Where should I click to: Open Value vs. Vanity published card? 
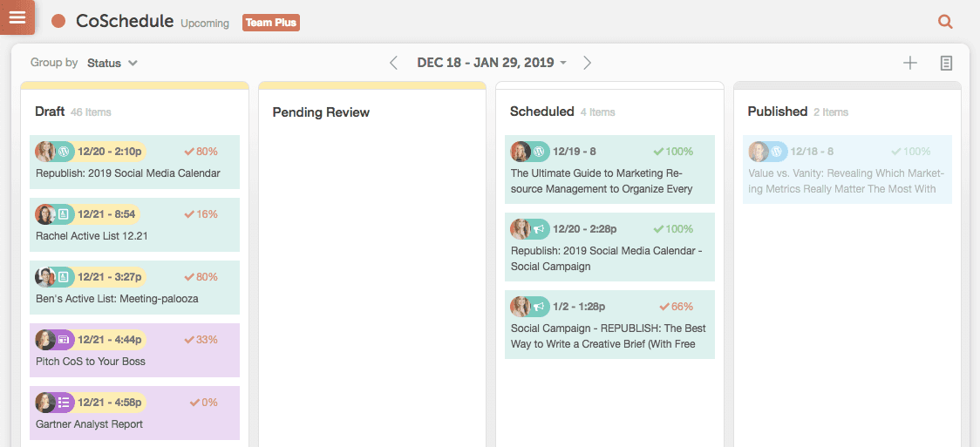pyautogui.click(x=847, y=169)
